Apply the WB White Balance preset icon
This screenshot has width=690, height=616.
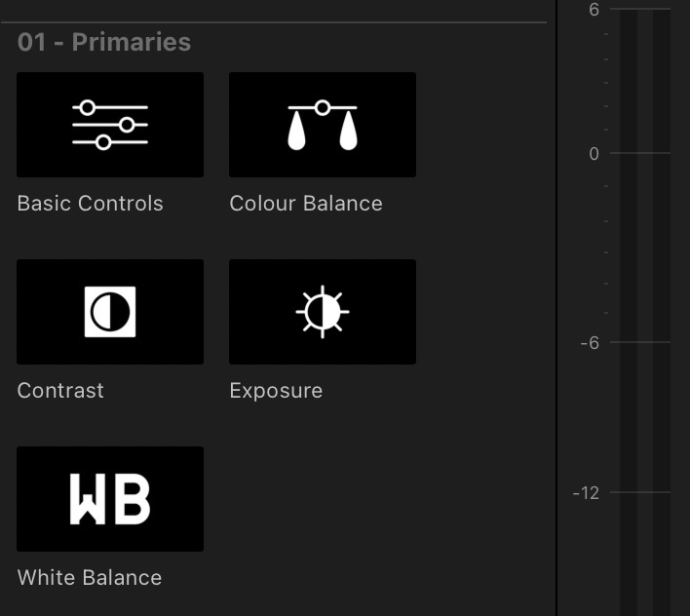(110, 499)
